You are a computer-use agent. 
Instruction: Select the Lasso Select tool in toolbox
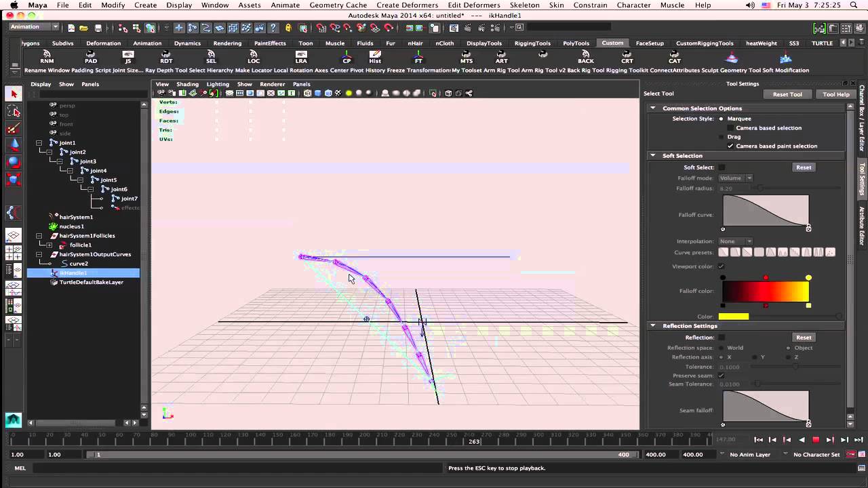point(14,110)
